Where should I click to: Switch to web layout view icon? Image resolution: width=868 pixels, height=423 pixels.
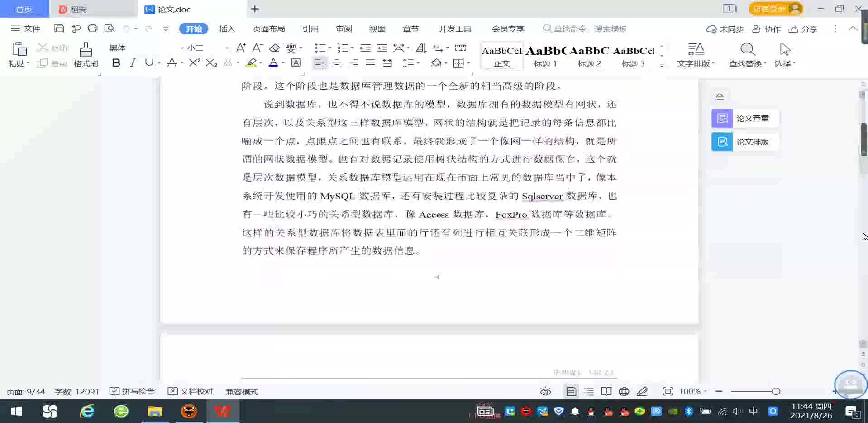pyautogui.click(x=624, y=391)
